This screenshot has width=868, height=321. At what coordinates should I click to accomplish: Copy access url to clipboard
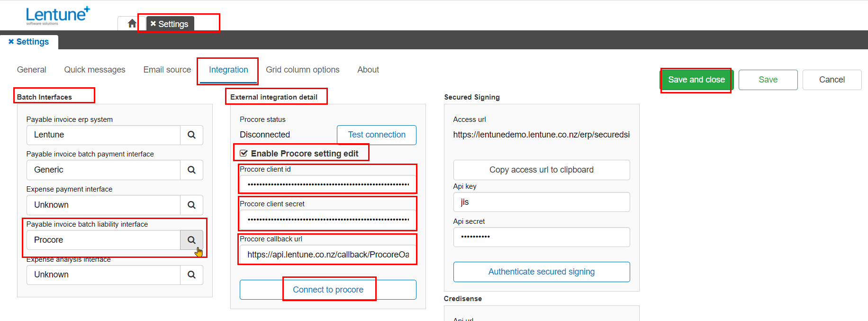pyautogui.click(x=542, y=170)
